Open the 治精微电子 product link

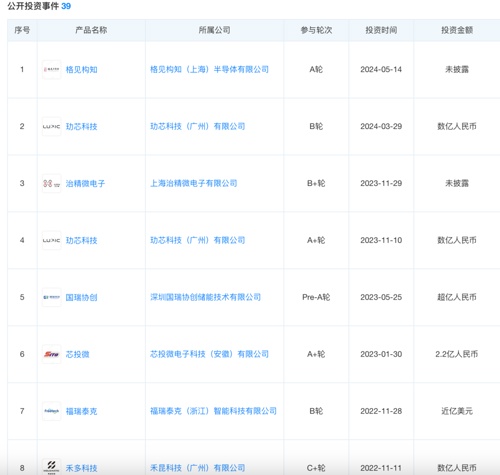coord(85,184)
